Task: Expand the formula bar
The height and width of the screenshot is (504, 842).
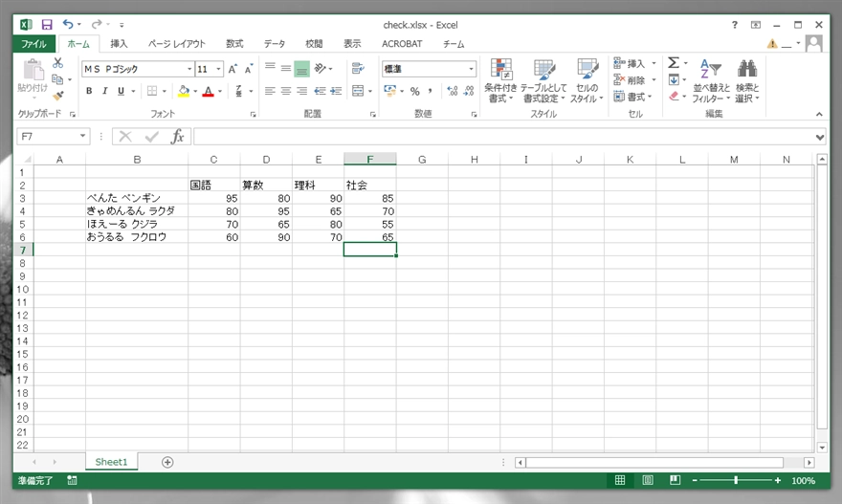Action: [x=819, y=137]
